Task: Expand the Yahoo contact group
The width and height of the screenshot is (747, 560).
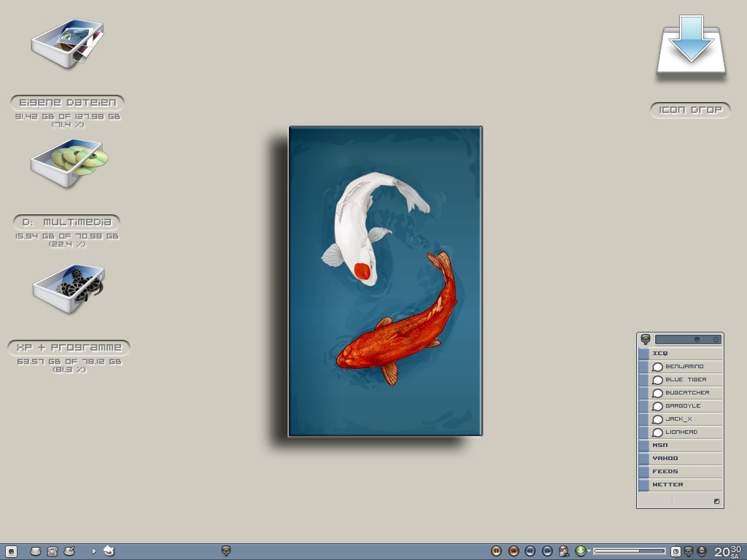Action: (x=681, y=458)
